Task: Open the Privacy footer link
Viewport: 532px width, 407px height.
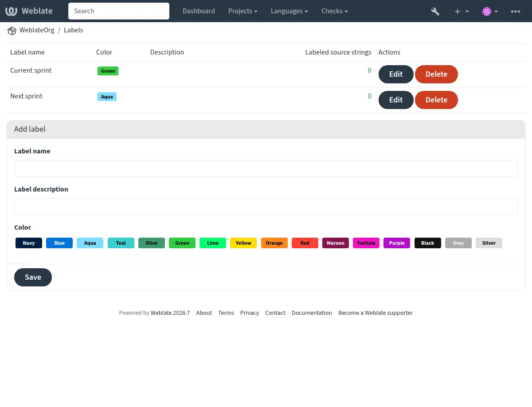Action: (x=250, y=313)
